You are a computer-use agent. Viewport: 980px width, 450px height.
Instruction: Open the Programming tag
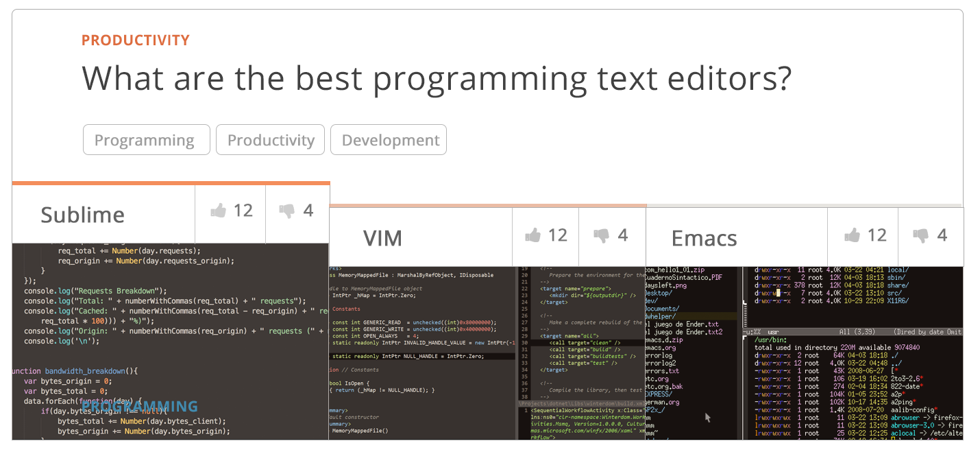click(x=147, y=140)
